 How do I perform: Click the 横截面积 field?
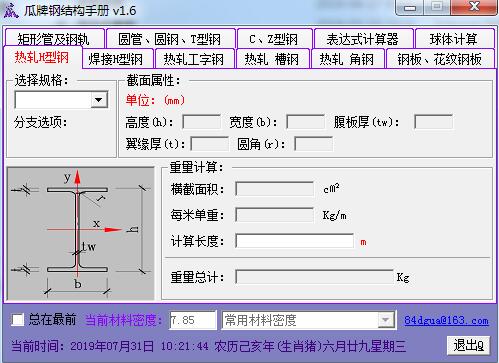pos(274,189)
